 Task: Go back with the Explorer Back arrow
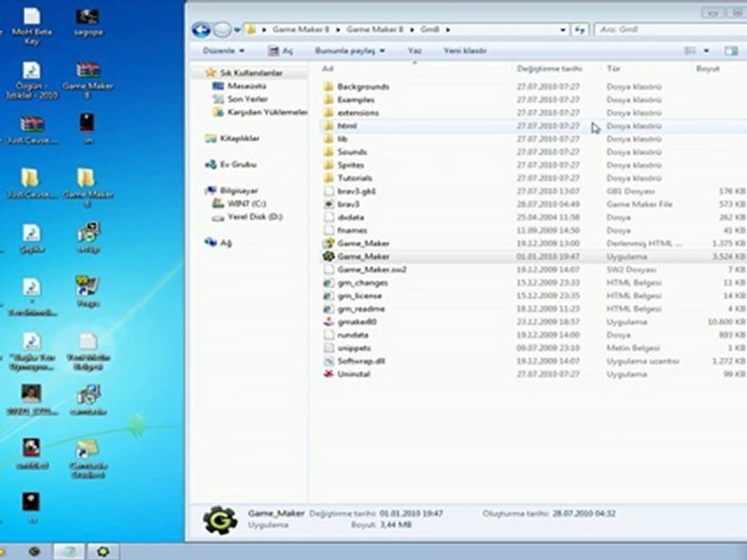pyautogui.click(x=201, y=30)
